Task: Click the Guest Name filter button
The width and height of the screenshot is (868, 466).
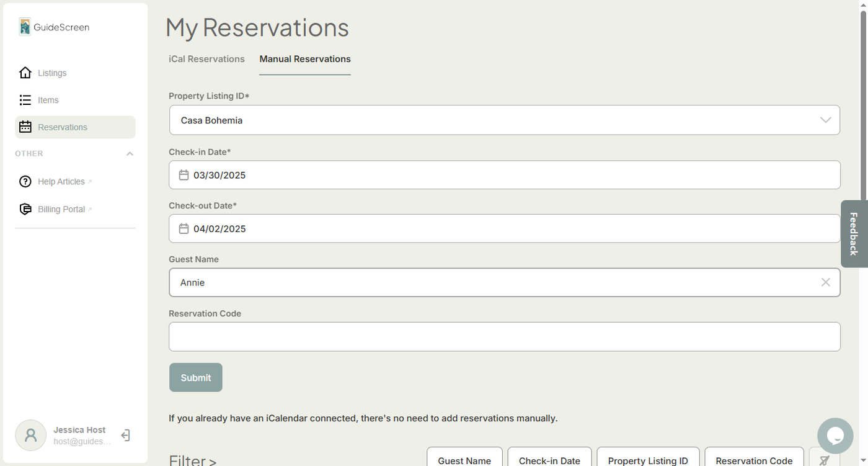Action: point(464,460)
